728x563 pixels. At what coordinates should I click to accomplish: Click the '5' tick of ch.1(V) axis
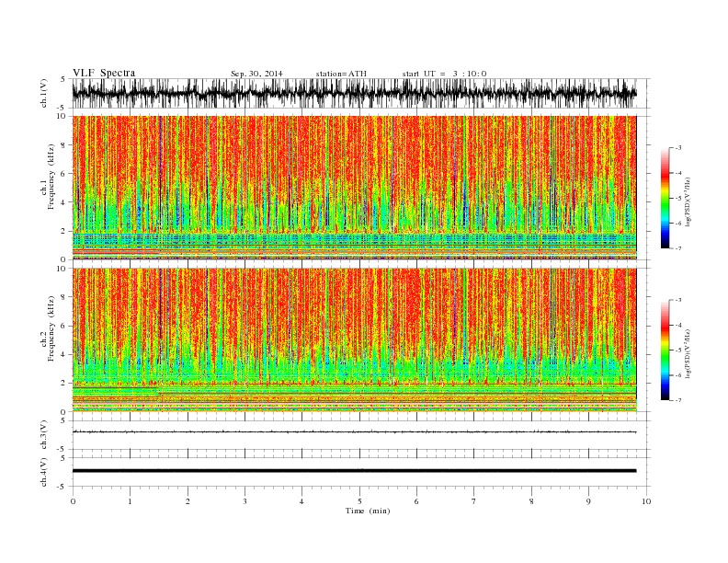[x=64, y=79]
